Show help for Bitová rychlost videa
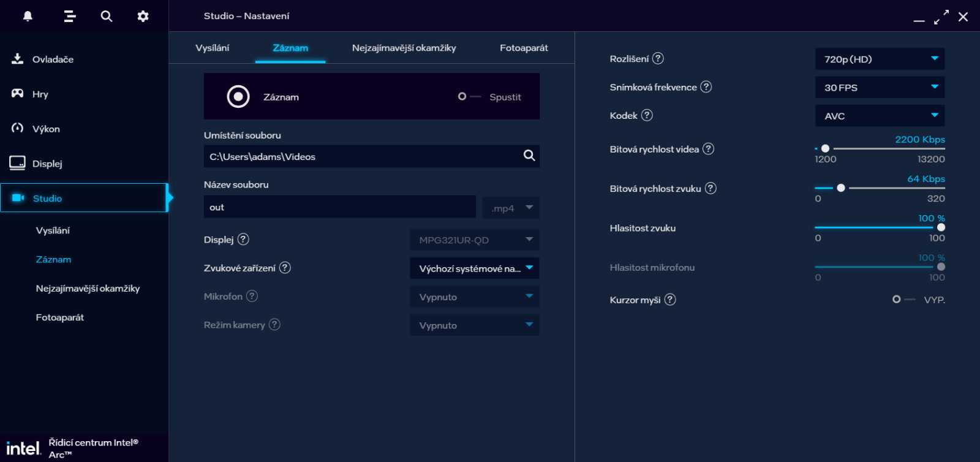Viewport: 980px width, 462px height. click(708, 149)
